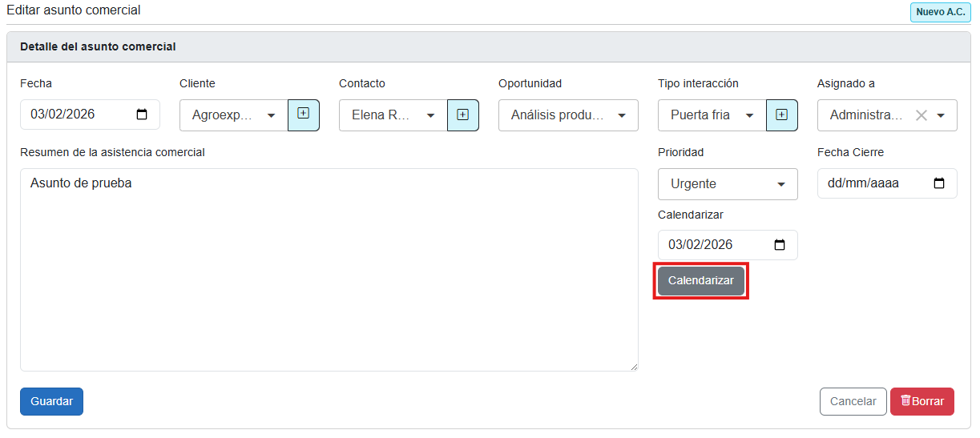
Task: Click the add new Cliente plus icon
Action: (x=303, y=115)
